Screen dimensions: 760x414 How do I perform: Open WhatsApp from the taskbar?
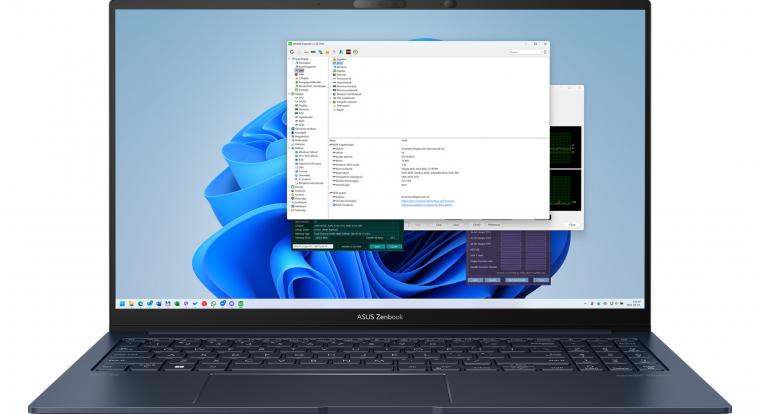coord(213,304)
